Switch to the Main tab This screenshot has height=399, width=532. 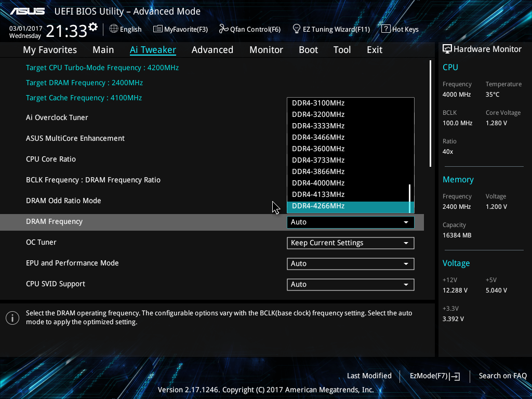tap(103, 50)
